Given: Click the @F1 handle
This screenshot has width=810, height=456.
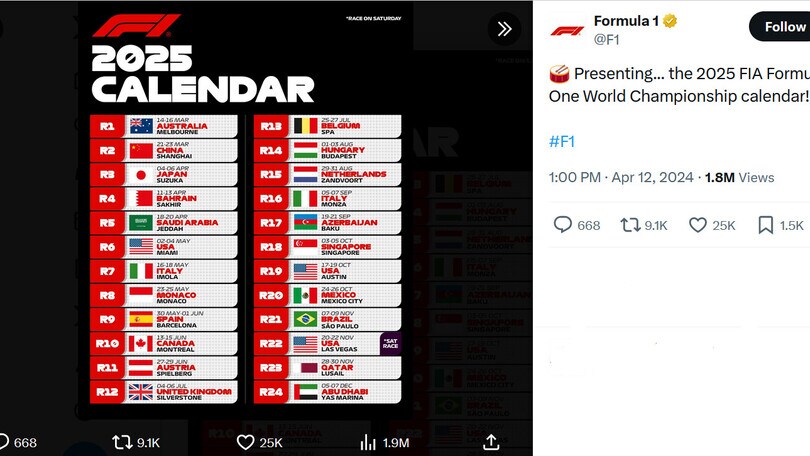Looking at the screenshot, I should tap(607, 39).
